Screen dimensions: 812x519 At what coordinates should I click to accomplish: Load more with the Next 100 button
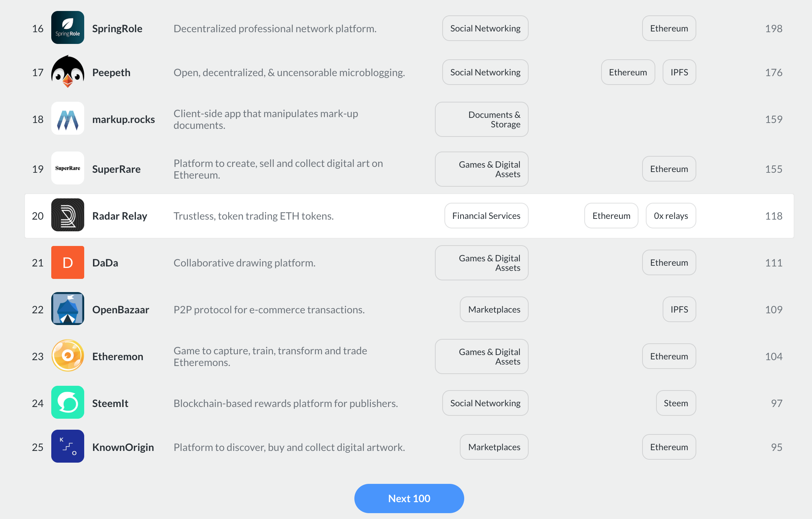click(x=409, y=499)
